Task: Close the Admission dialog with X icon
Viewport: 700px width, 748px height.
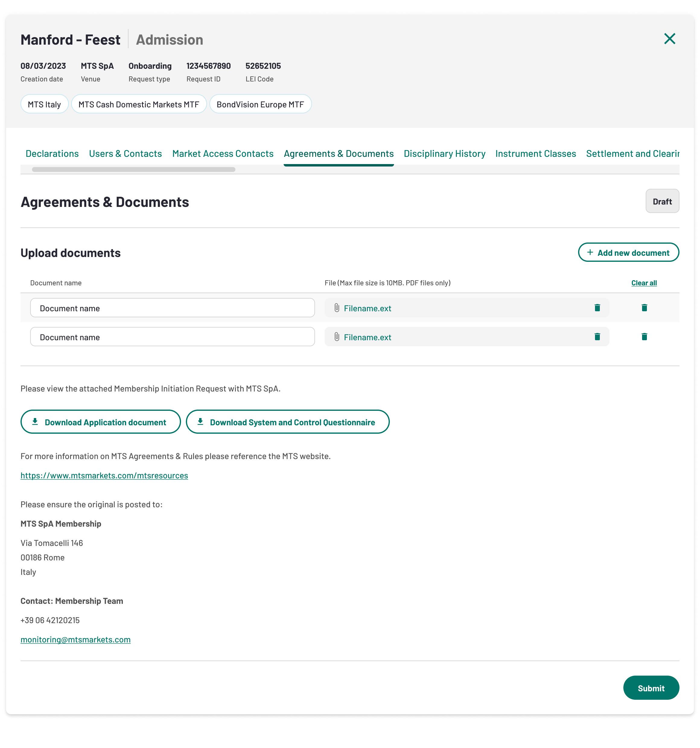Action: point(670,39)
